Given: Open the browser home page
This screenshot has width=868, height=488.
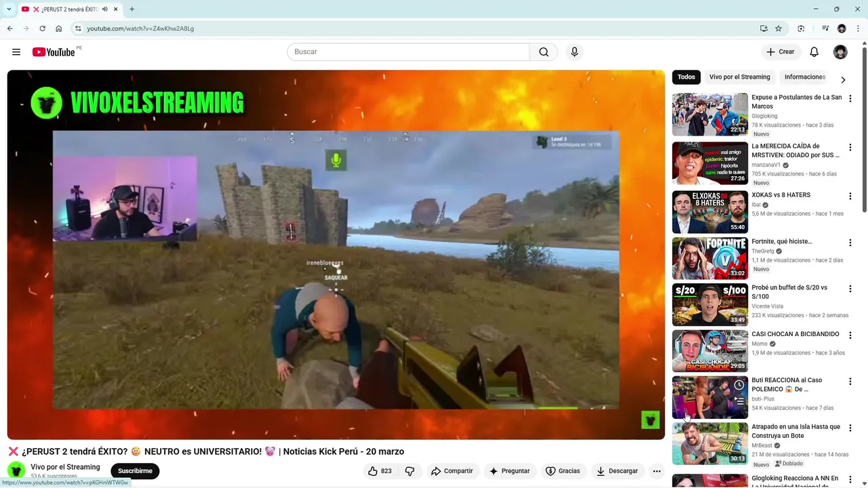Looking at the screenshot, I should click(58, 28).
